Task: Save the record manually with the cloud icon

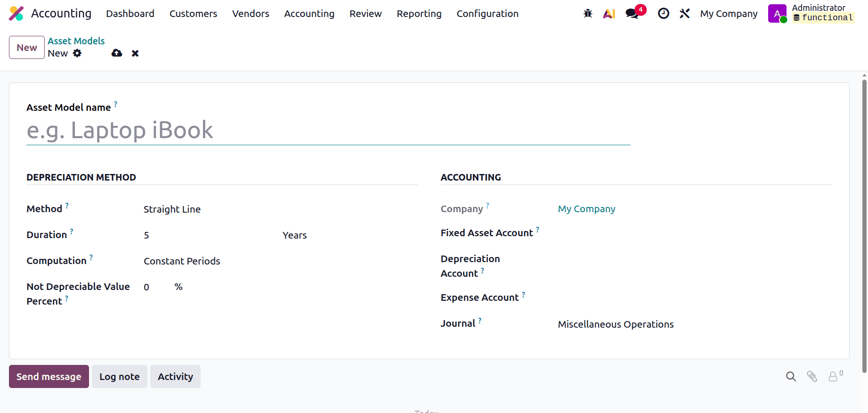Action: click(x=117, y=53)
